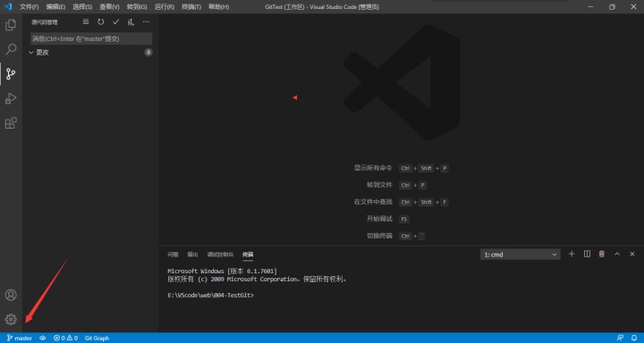Open the Extensions view
The image size is (644, 343).
click(x=11, y=123)
